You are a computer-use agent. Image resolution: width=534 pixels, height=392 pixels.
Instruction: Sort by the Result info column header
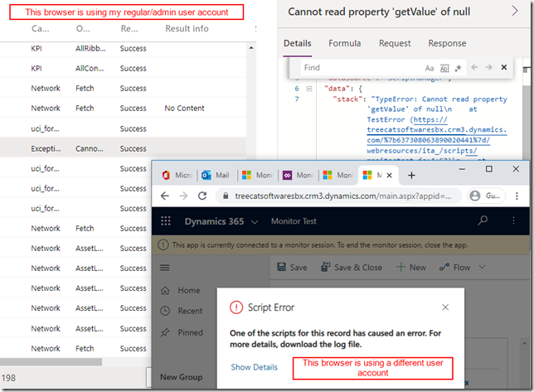(187, 28)
